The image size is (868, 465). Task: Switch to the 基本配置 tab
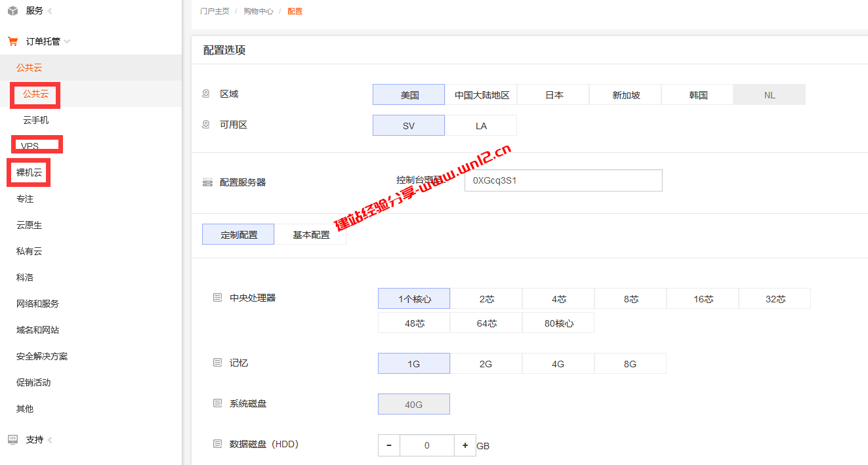tap(311, 235)
